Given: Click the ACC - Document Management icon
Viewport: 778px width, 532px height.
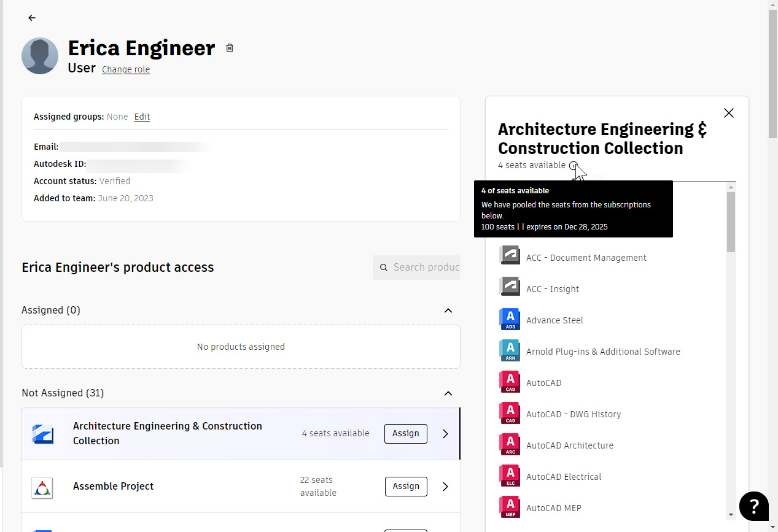Looking at the screenshot, I should 510,255.
